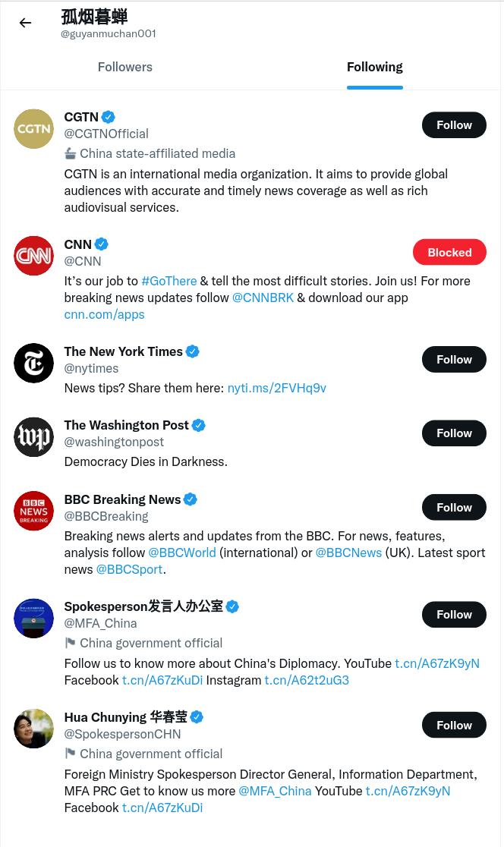
Task: Open the #GoThere hashtag link
Action: [x=169, y=281]
